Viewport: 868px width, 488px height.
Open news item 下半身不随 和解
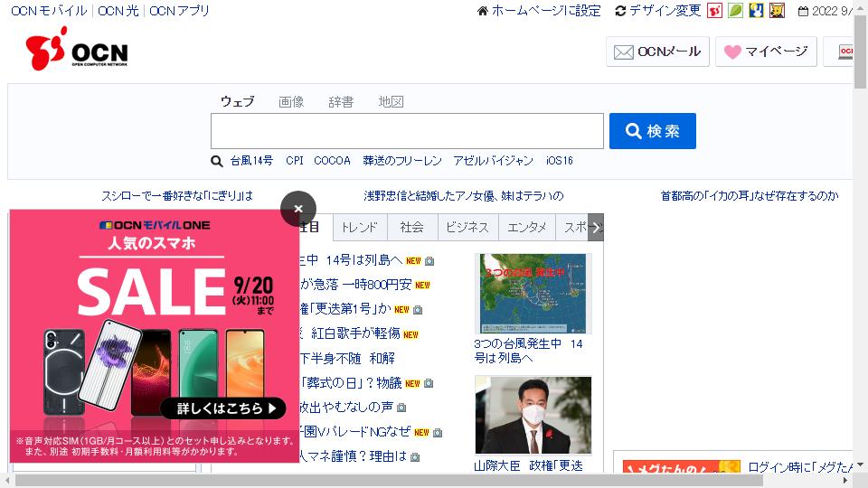point(347,358)
